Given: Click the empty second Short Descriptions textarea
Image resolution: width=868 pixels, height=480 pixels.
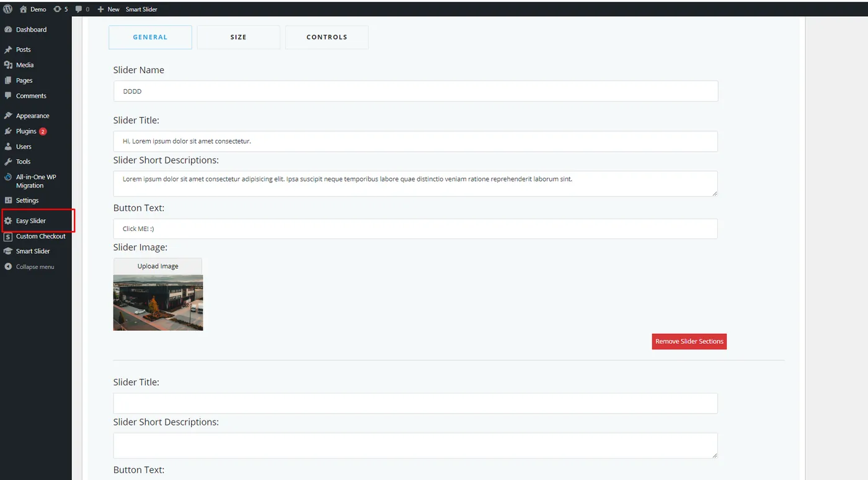Looking at the screenshot, I should [x=415, y=445].
